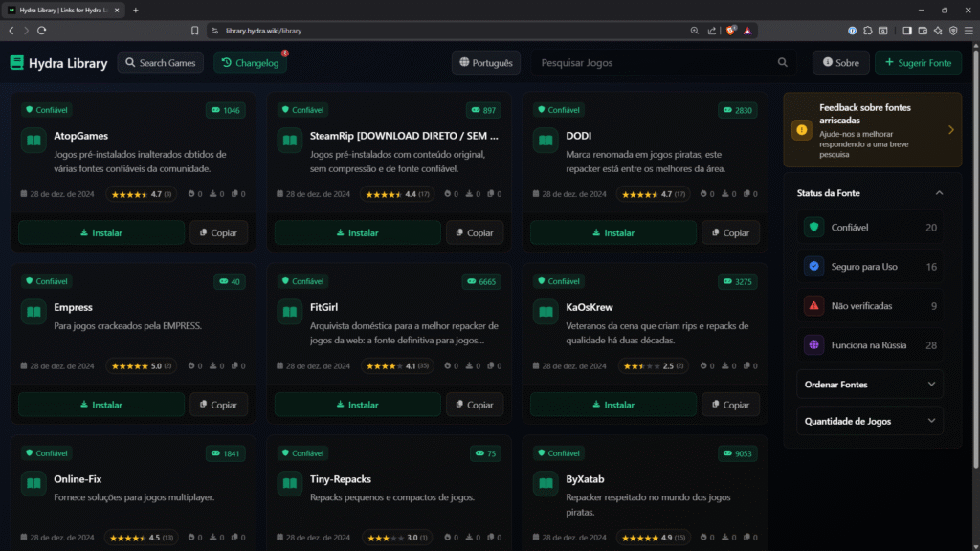Click the Hydra Library logo
Screen dimensions: 980x551
(x=58, y=63)
